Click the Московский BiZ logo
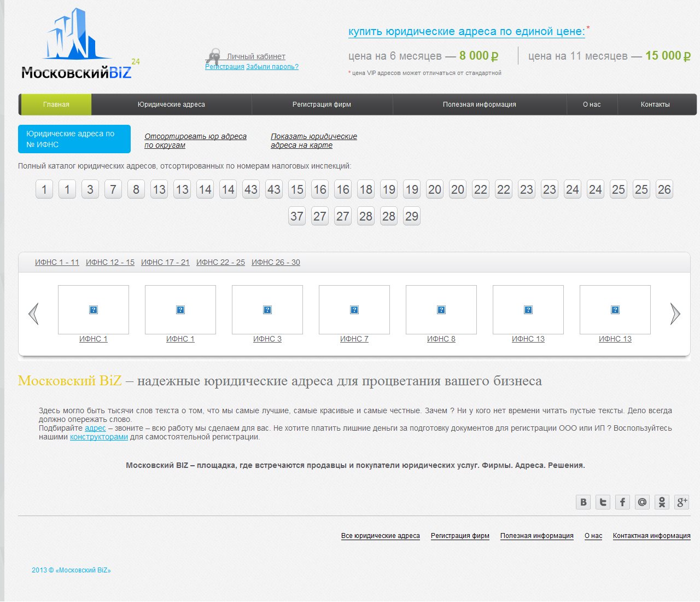Viewport: 700px width, 602px height. [80, 44]
